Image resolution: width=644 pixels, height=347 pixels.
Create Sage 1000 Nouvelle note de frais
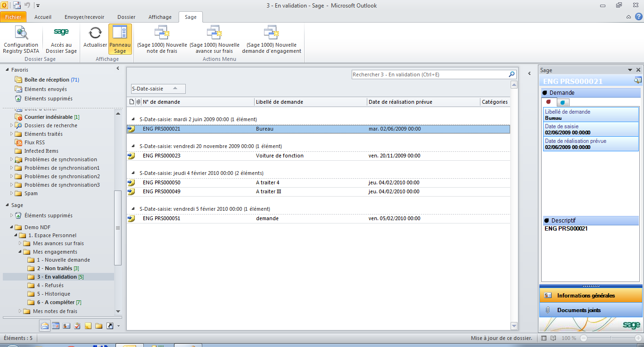(x=162, y=40)
